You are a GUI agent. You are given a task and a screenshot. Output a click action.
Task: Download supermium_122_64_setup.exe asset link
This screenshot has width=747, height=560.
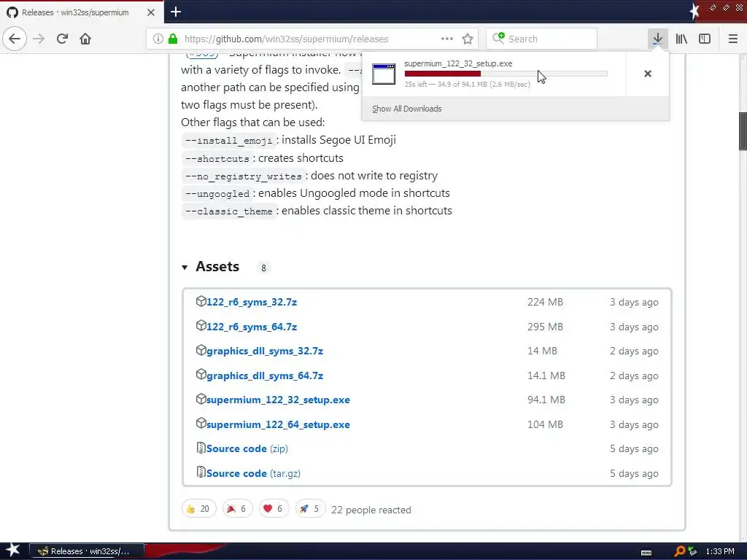point(278,425)
